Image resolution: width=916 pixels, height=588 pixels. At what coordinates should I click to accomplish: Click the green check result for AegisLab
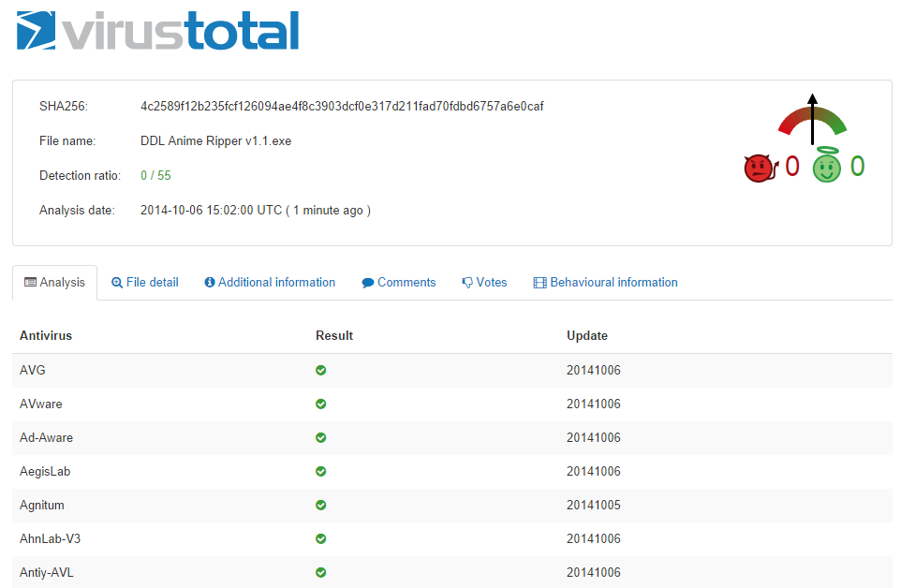click(x=320, y=471)
